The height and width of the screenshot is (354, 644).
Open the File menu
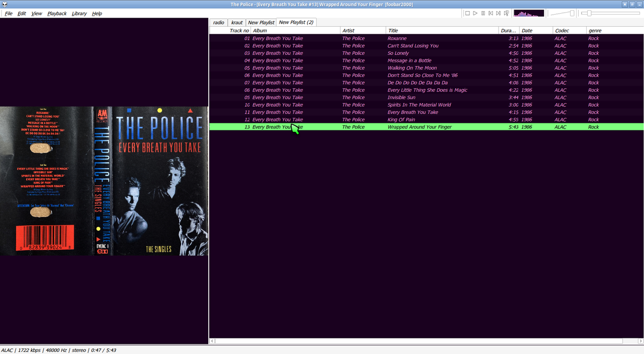[9, 14]
